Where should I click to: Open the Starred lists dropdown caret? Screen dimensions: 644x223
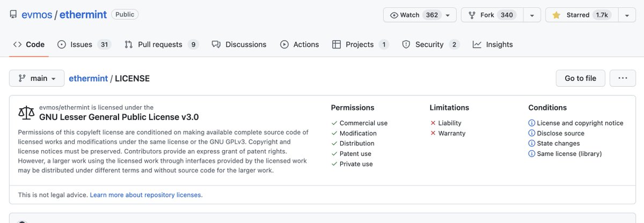pyautogui.click(x=626, y=15)
